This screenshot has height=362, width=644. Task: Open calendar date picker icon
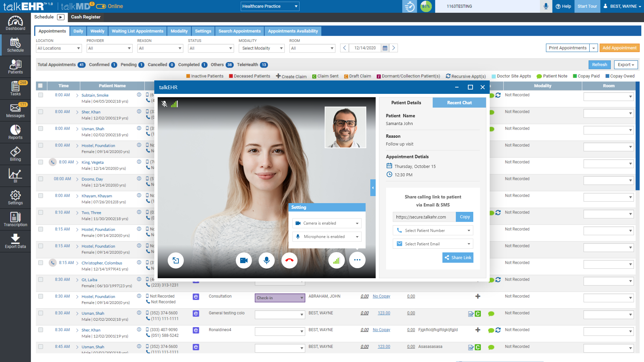[x=385, y=48]
